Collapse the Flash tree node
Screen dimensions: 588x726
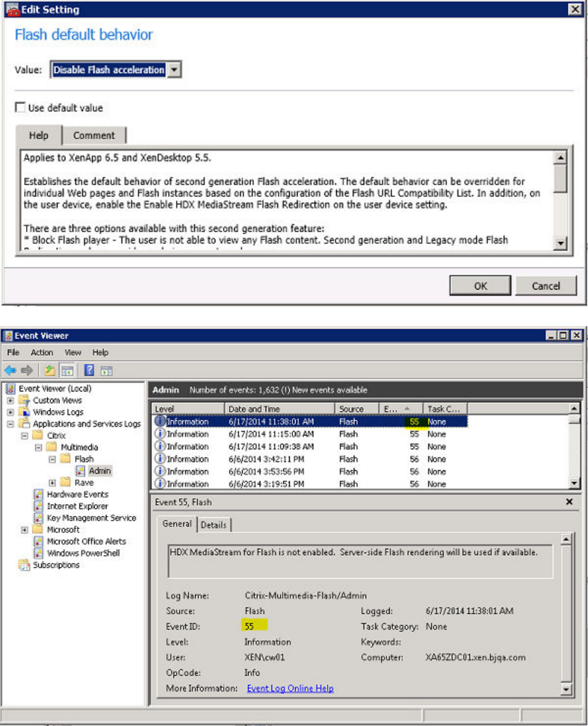52,459
